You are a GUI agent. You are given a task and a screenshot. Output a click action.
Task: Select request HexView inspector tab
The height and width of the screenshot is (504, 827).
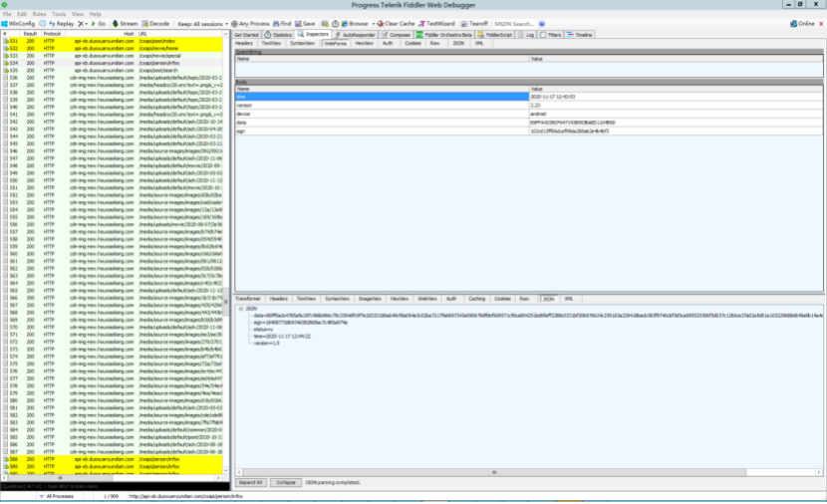pyautogui.click(x=364, y=43)
